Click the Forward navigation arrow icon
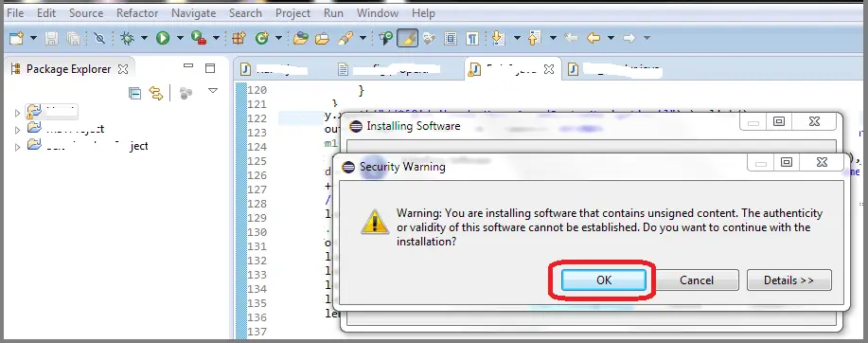Screen dimensions: 868x343 629,38
